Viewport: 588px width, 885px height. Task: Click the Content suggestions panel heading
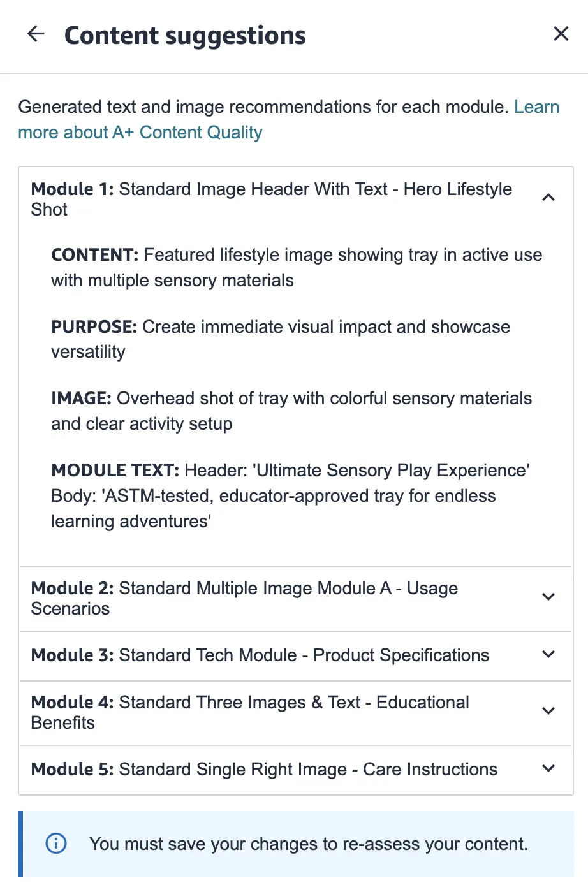(185, 36)
